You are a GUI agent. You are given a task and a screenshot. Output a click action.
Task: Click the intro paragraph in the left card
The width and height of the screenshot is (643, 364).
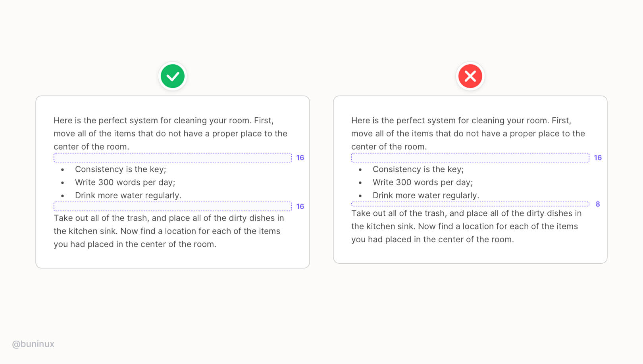171,134
